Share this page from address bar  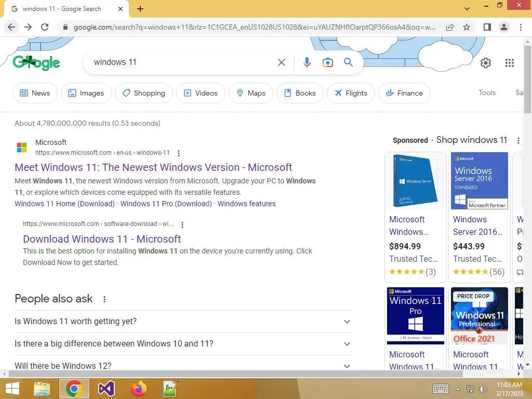coord(450,27)
